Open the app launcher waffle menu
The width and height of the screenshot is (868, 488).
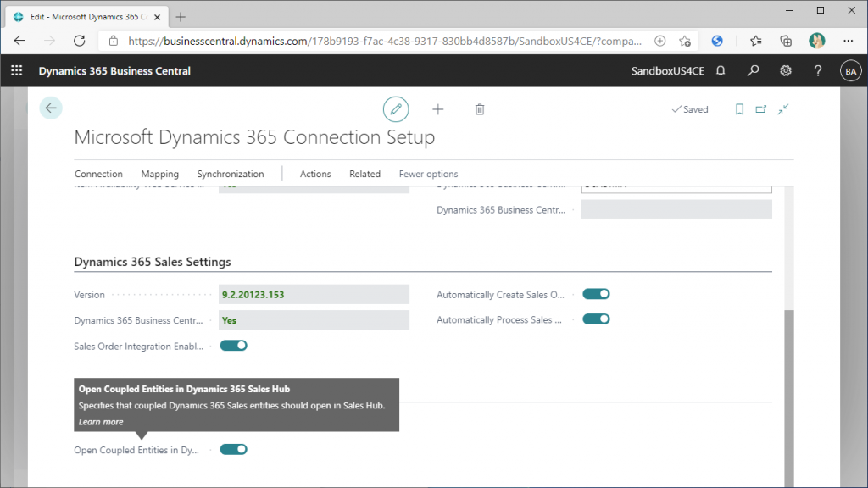tap(17, 71)
